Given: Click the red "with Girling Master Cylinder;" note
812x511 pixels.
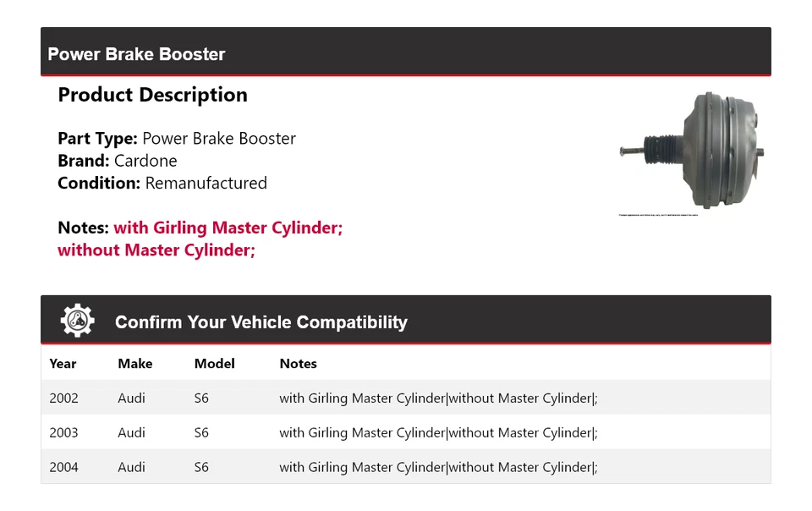Looking at the screenshot, I should click(x=228, y=228).
